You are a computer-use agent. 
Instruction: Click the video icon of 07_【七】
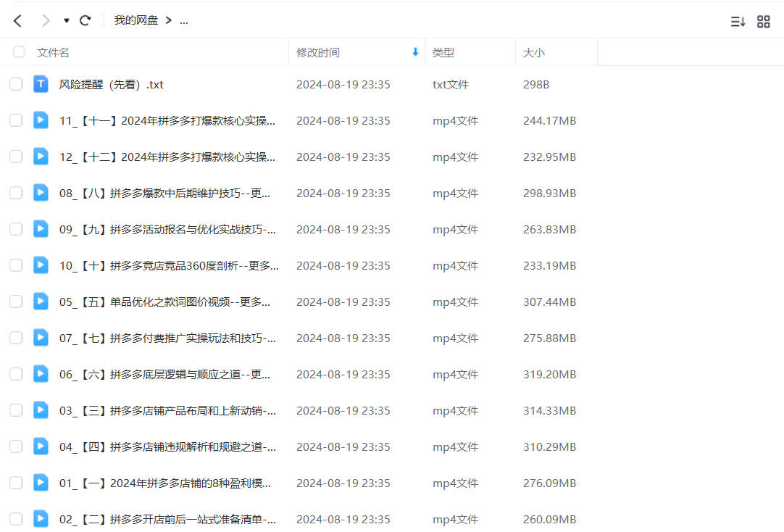[41, 338]
